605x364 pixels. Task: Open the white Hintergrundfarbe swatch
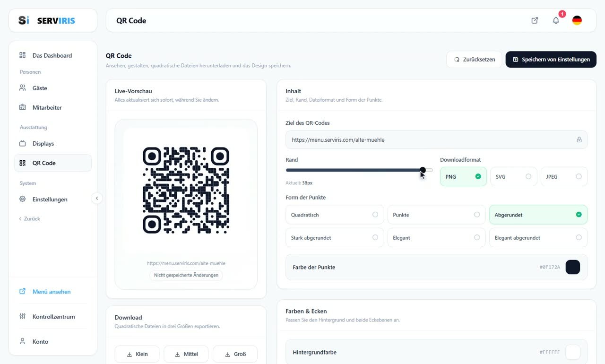point(573,352)
